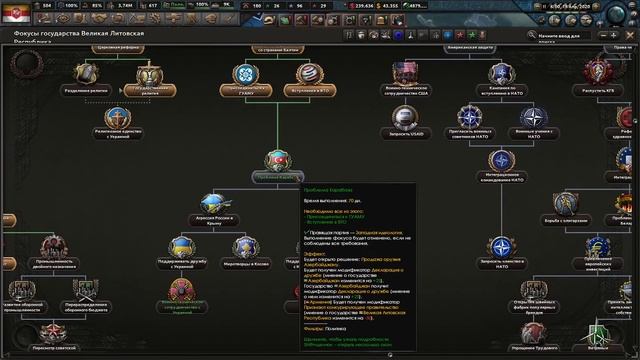Click the со странами Балтии focus label
The width and height of the screenshot is (640, 360).
tap(278, 49)
